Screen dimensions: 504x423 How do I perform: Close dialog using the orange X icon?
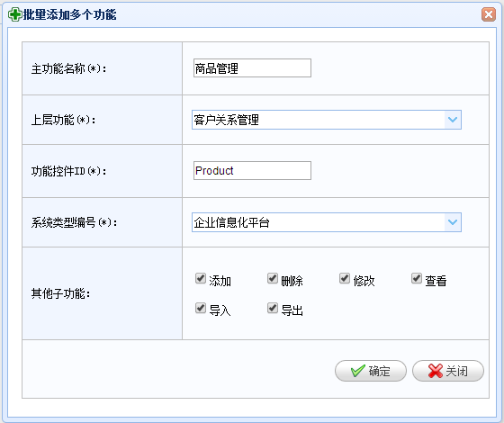point(489,14)
